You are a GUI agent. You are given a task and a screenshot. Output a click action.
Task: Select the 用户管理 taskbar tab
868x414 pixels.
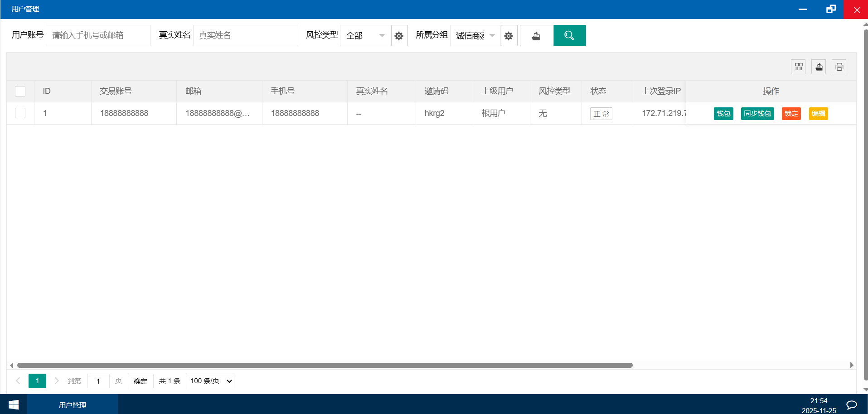(73, 404)
